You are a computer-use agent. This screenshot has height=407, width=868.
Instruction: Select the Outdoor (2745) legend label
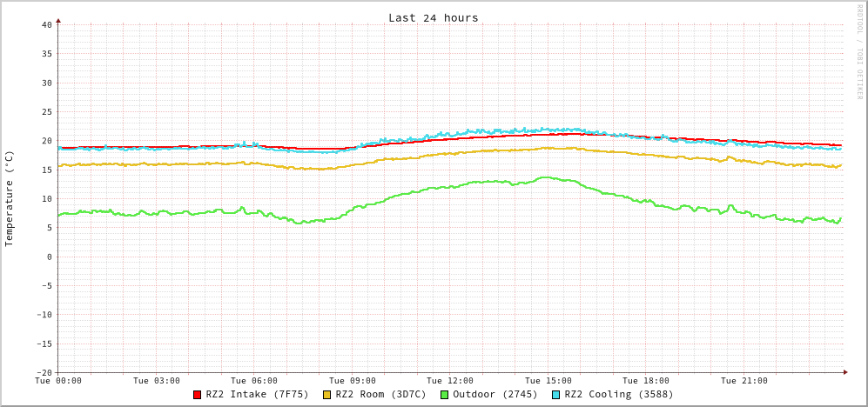[x=495, y=394]
